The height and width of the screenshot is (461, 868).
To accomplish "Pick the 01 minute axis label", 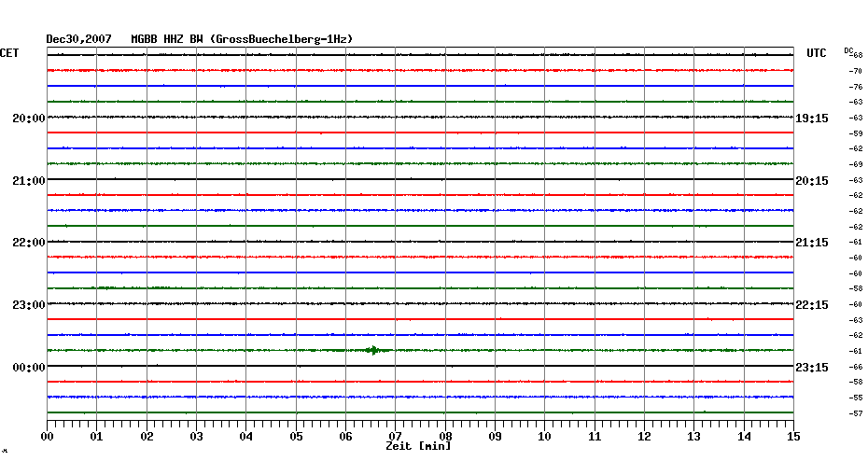I will coord(96,437).
